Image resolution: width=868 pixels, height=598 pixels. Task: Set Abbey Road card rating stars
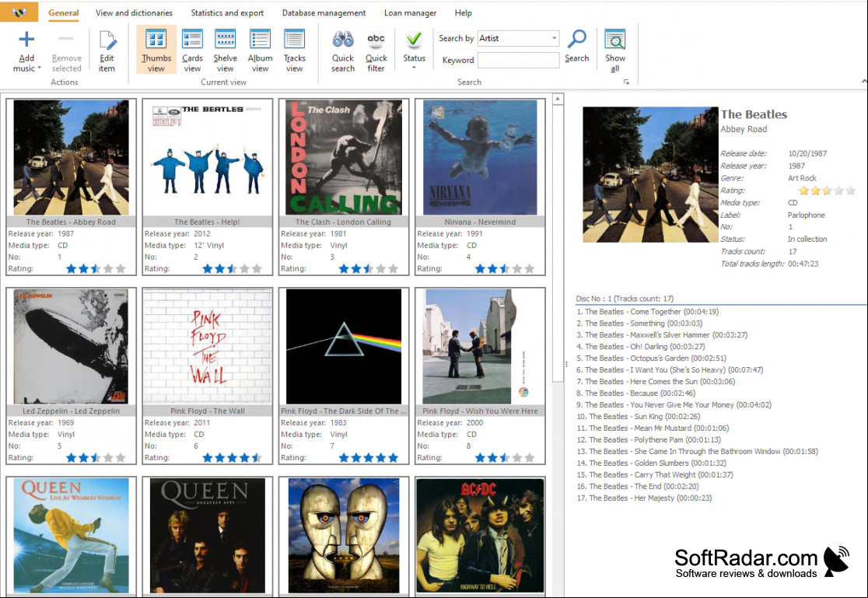tap(96, 269)
